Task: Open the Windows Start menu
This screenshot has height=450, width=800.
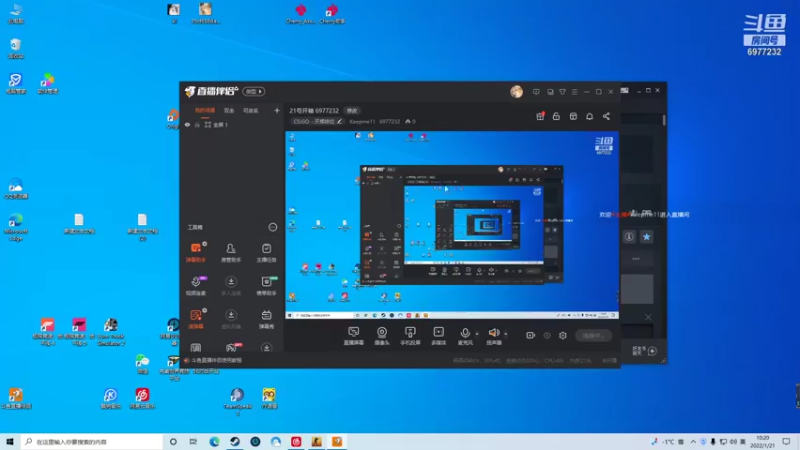Action: pyautogui.click(x=9, y=441)
